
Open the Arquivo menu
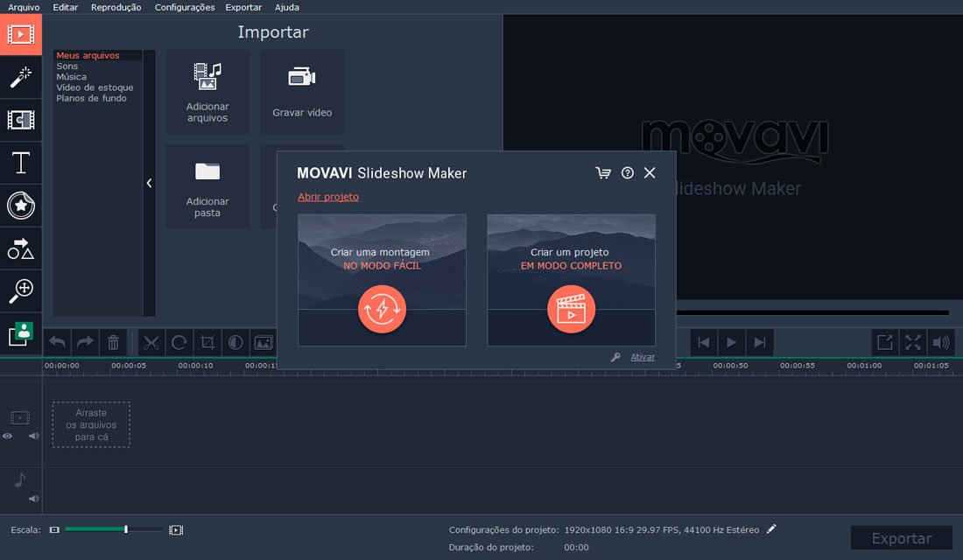point(24,7)
